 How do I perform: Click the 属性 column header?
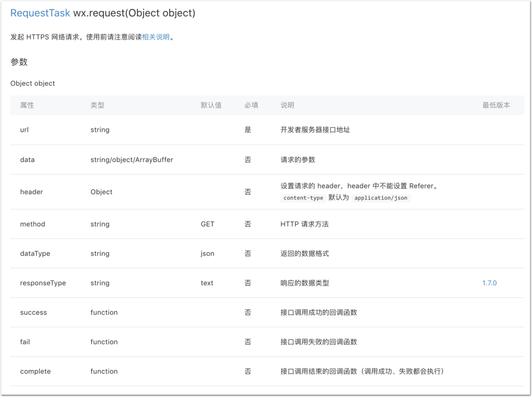coord(27,105)
